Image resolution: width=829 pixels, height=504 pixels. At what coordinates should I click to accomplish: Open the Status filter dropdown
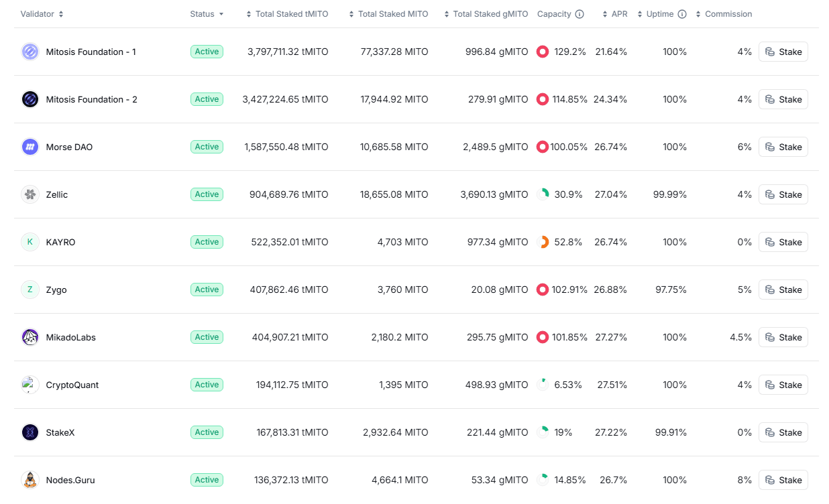207,14
